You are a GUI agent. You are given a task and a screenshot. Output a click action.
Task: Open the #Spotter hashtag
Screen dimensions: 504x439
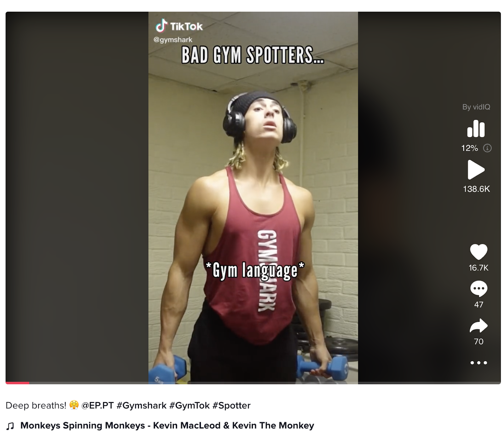(x=232, y=405)
